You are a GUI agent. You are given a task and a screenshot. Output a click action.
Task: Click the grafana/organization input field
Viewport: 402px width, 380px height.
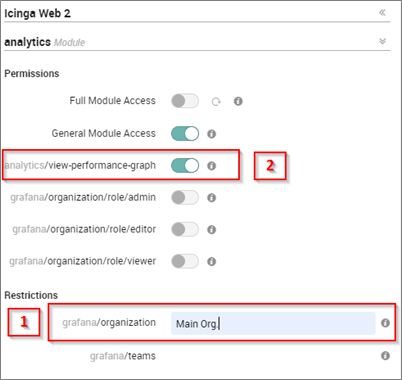click(x=273, y=323)
